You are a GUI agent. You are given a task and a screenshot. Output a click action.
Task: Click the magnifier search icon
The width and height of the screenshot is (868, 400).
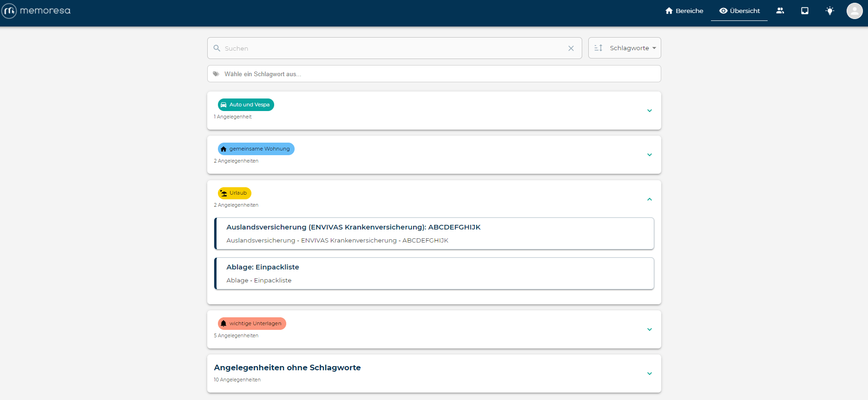pyautogui.click(x=217, y=48)
